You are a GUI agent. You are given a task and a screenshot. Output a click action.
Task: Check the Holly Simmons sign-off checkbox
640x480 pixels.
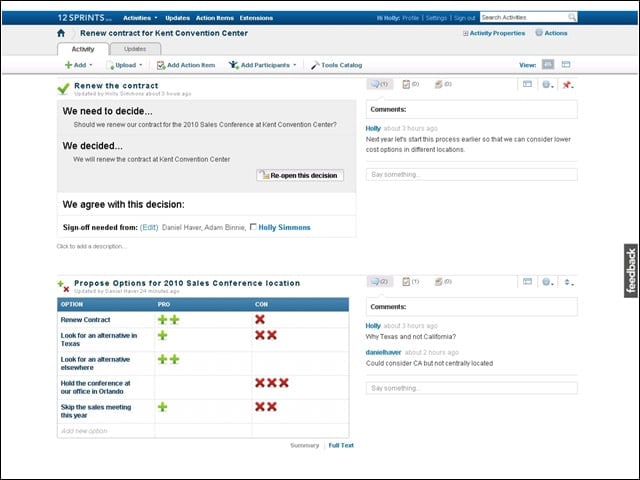pos(253,227)
